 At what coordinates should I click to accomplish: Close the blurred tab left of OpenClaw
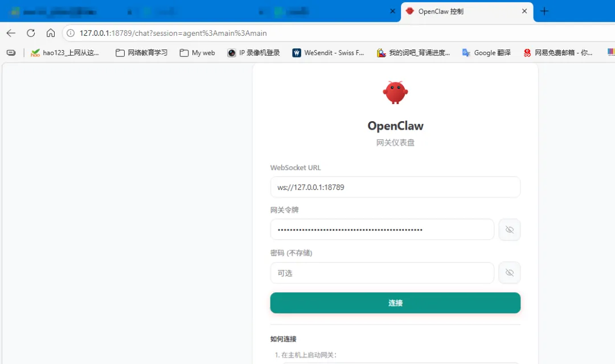392,11
